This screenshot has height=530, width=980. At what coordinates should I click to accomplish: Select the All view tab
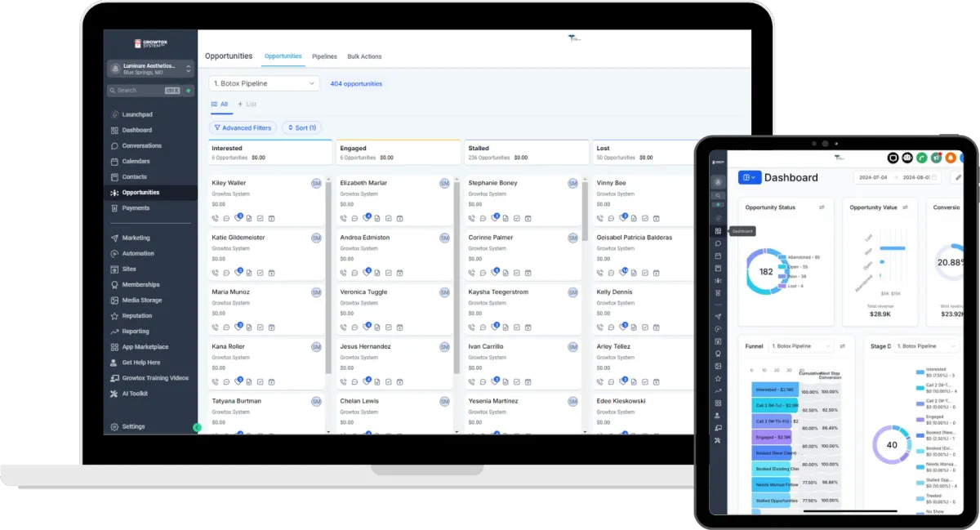coord(220,105)
